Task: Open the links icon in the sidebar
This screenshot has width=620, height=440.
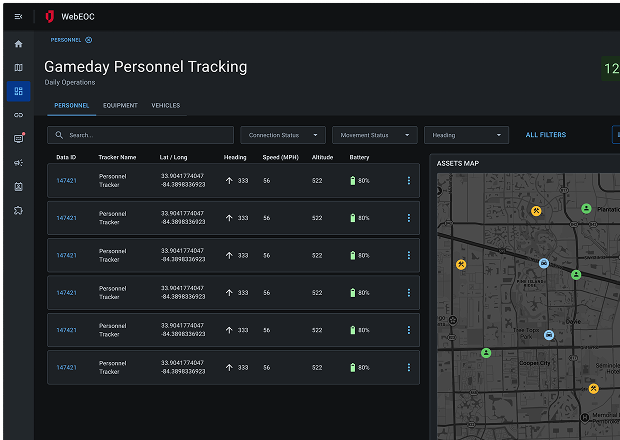Action: coord(18,115)
